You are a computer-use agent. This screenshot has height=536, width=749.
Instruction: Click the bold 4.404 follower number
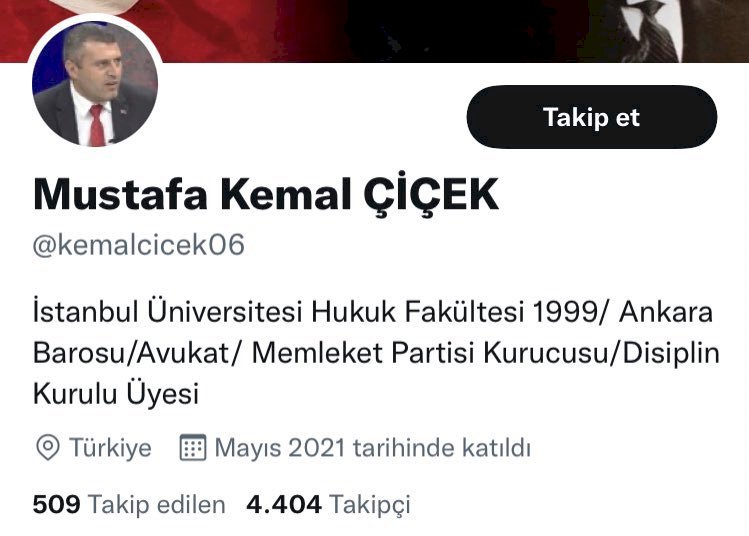pos(284,504)
